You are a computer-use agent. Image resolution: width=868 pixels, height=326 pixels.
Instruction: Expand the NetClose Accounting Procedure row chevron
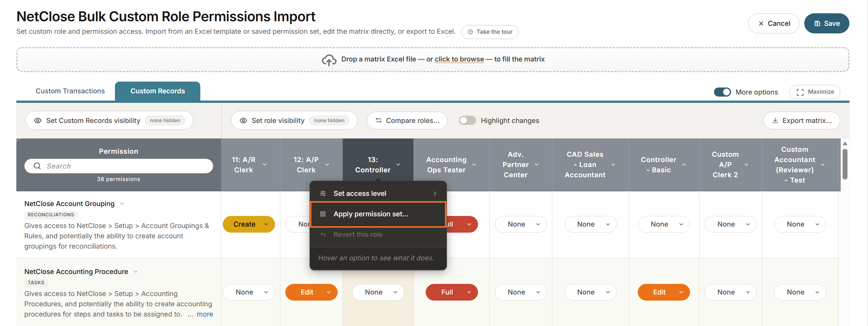[136, 272]
